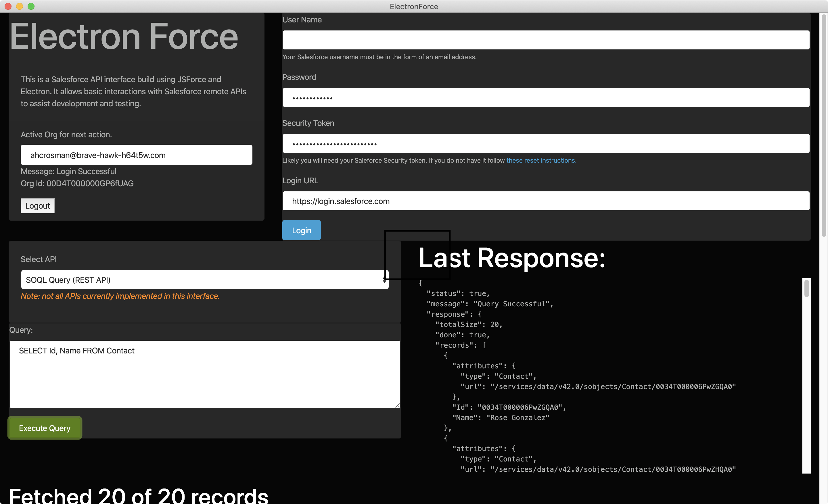Screen dimensions: 828x504
Task: Click the Last Response scrollbar thumb
Action: (806, 288)
